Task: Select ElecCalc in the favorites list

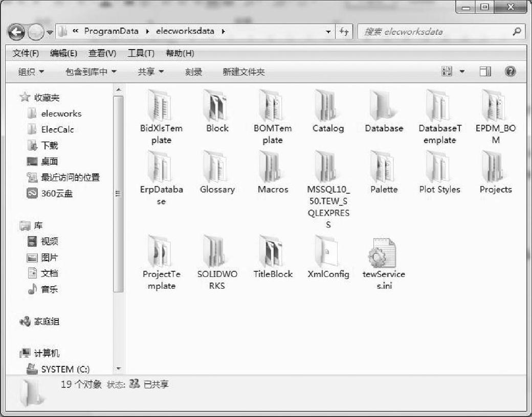Action: point(57,129)
